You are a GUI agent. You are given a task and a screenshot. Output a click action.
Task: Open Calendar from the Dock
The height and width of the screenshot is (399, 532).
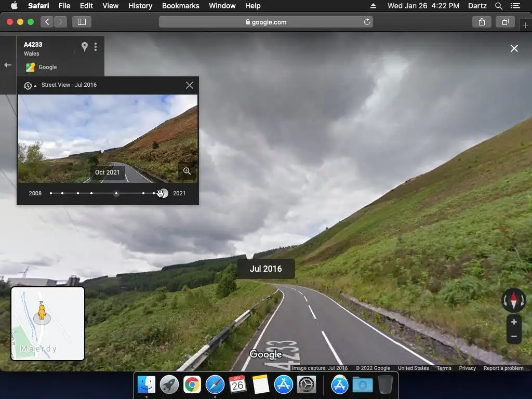tap(237, 385)
